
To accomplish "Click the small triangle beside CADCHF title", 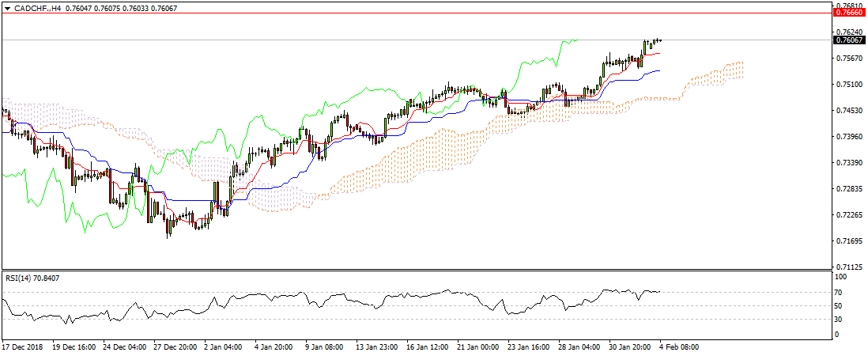I will coord(7,9).
